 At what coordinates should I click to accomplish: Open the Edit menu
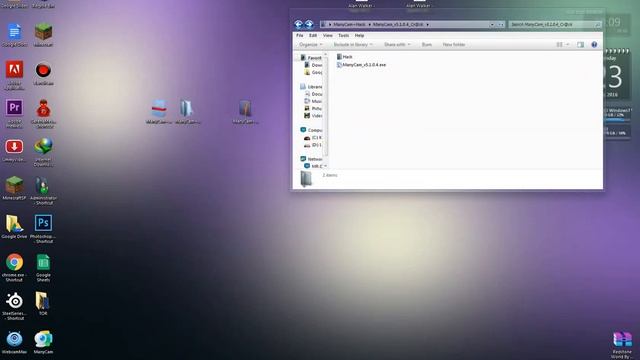coord(313,36)
